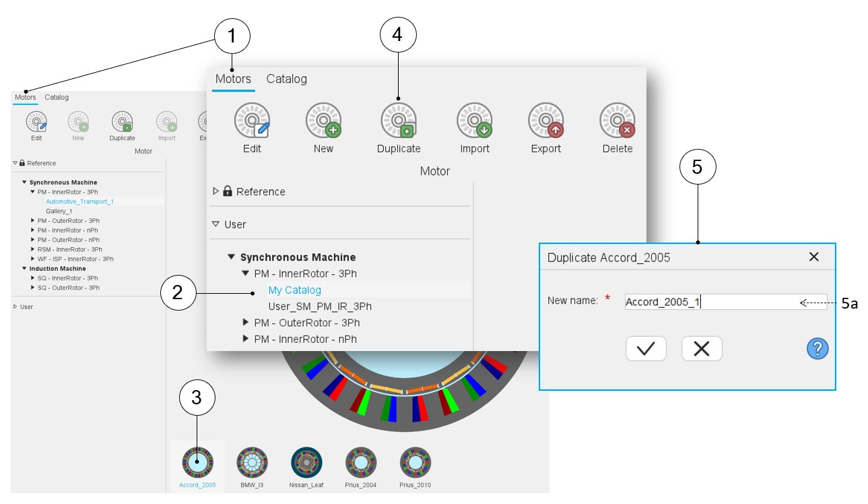The height and width of the screenshot is (504, 868).
Task: Click the New name field containing Accord_2005_1
Action: [725, 302]
